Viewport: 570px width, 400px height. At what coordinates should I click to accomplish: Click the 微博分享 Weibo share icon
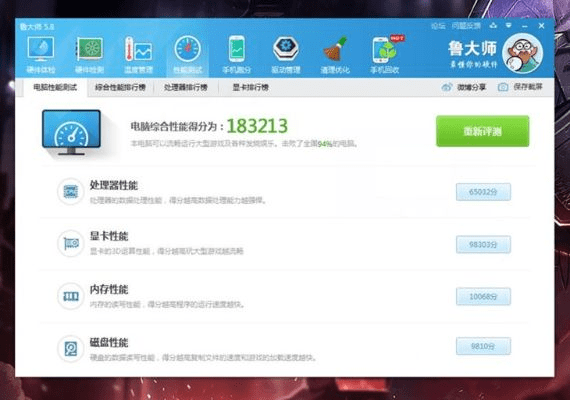447,87
